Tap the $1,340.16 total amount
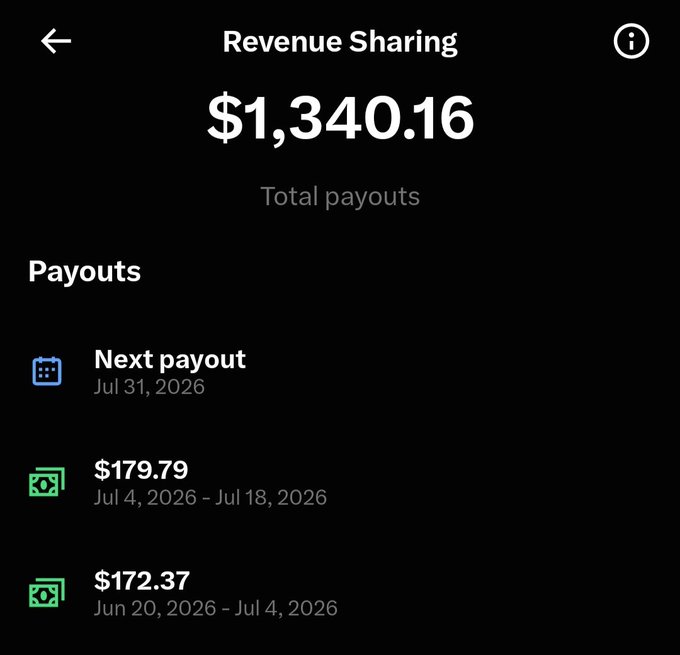Viewport: 680px width, 655px height. coord(340,118)
